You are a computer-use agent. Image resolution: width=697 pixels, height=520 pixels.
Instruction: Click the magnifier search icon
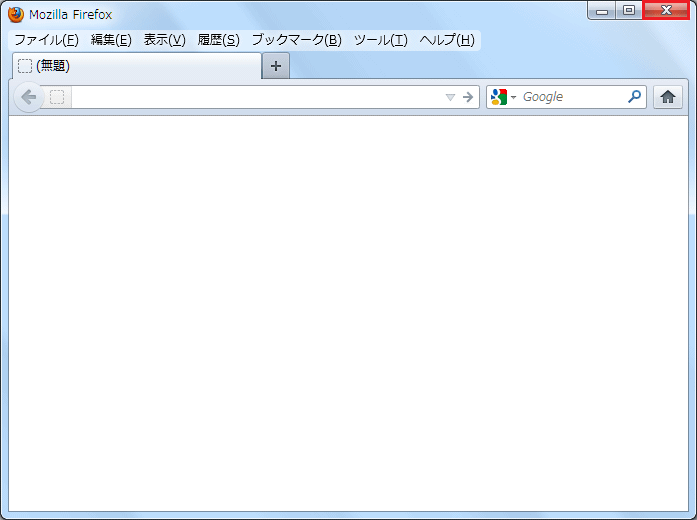click(634, 96)
